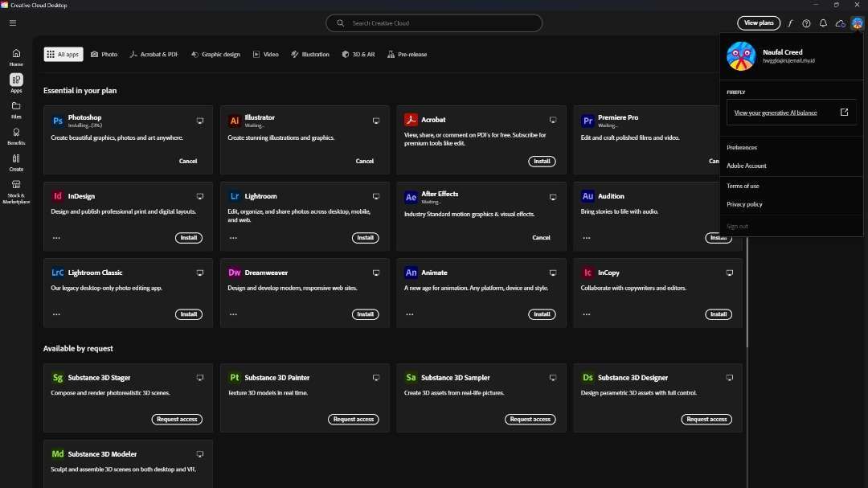Open InDesign's three-dot more options menu

pyautogui.click(x=56, y=238)
